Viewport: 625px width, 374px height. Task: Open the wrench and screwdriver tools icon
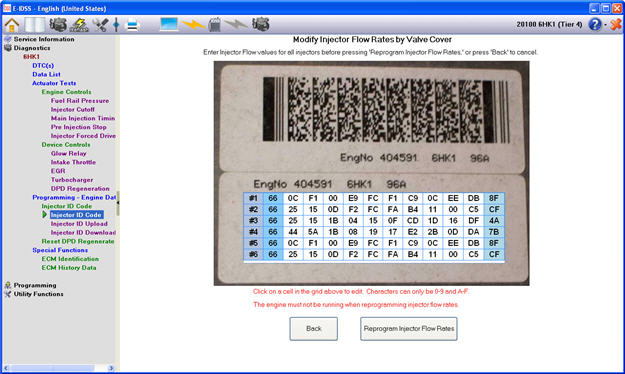click(100, 25)
